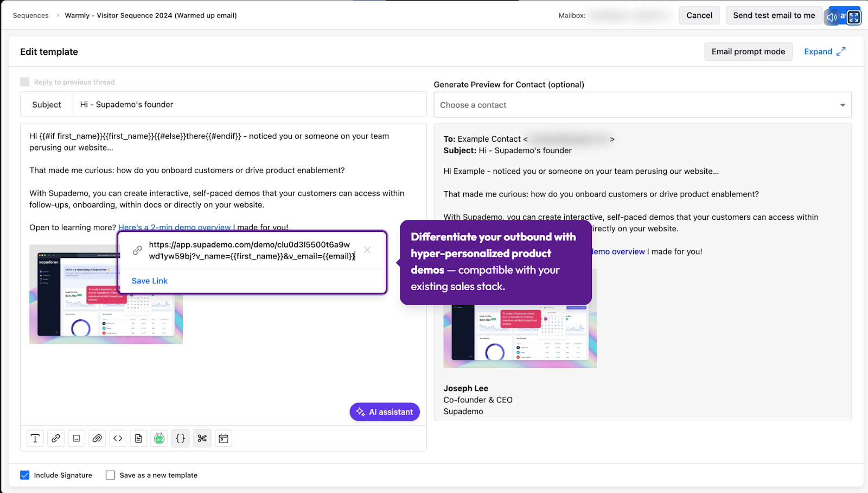Close the link URL popup
Screen dimensions: 868x493
pos(367,250)
